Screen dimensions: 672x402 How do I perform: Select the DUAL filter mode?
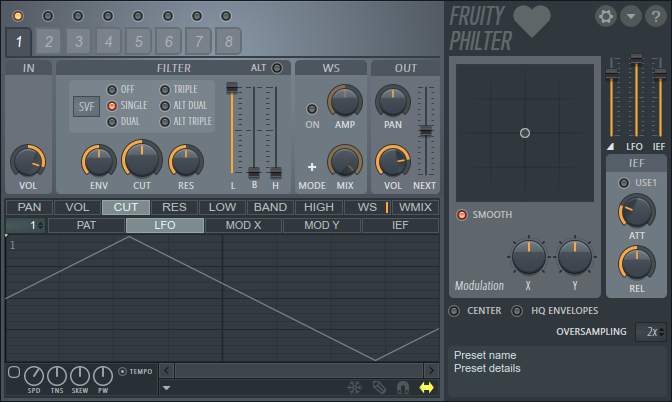112,122
